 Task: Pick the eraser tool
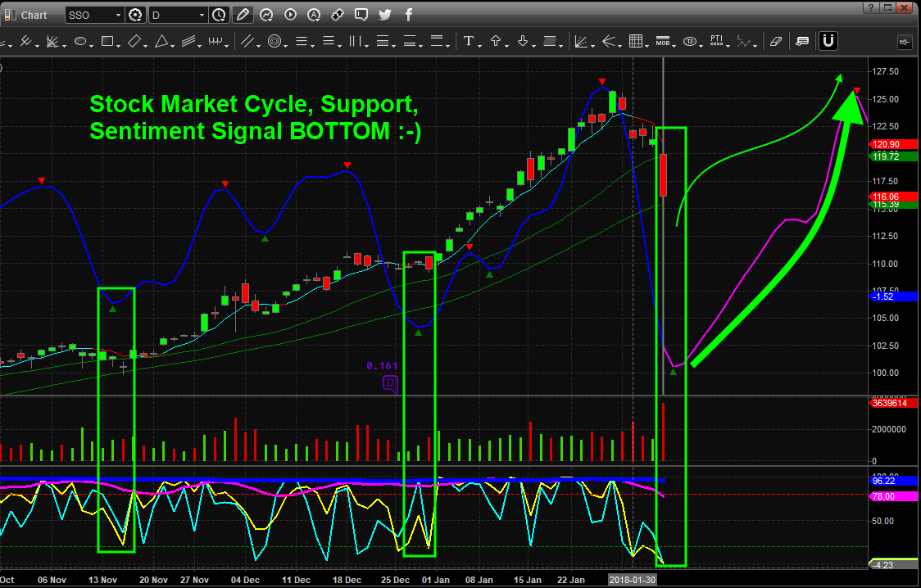pos(775,41)
